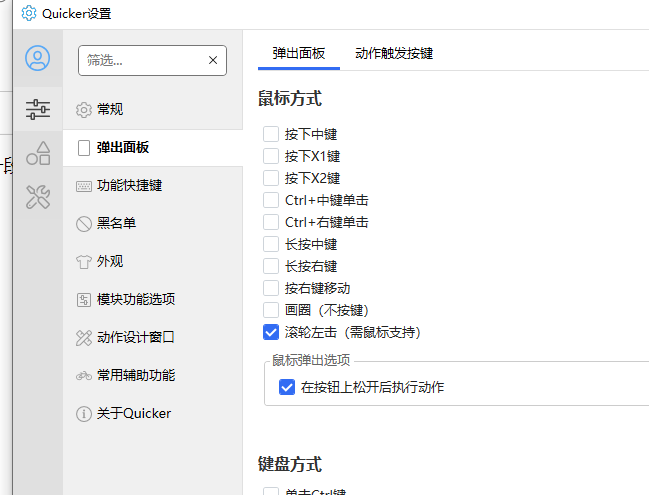Open the 常规 settings page
649x495 pixels.
point(153,110)
